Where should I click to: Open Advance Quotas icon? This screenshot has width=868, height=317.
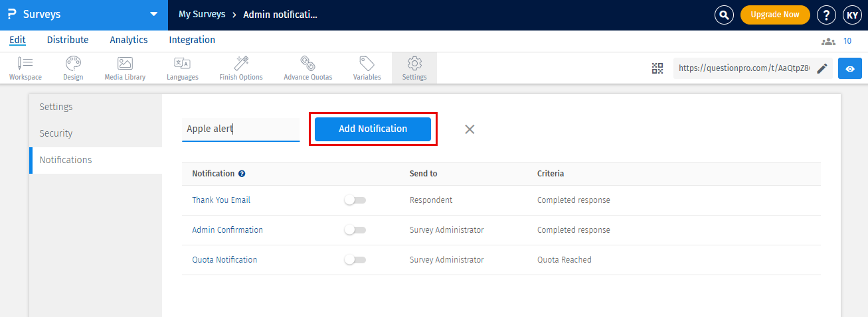(x=307, y=64)
